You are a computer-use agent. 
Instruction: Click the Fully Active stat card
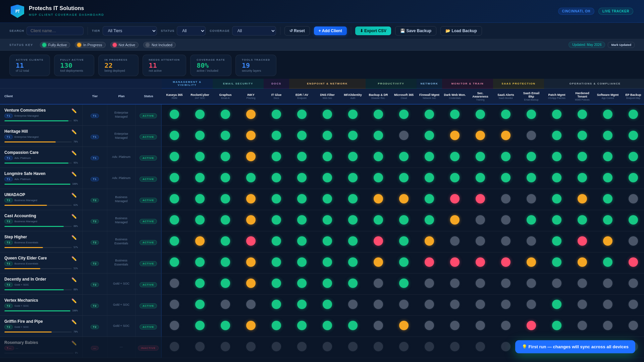74,65
